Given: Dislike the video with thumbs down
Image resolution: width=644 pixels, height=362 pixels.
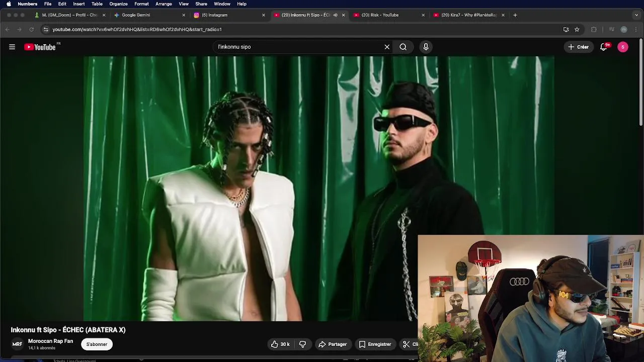Looking at the screenshot, I should [x=303, y=344].
